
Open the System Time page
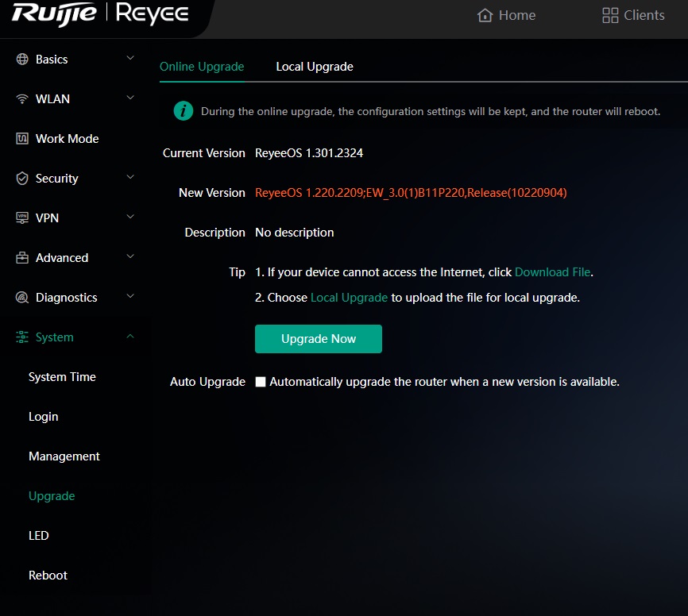click(62, 377)
